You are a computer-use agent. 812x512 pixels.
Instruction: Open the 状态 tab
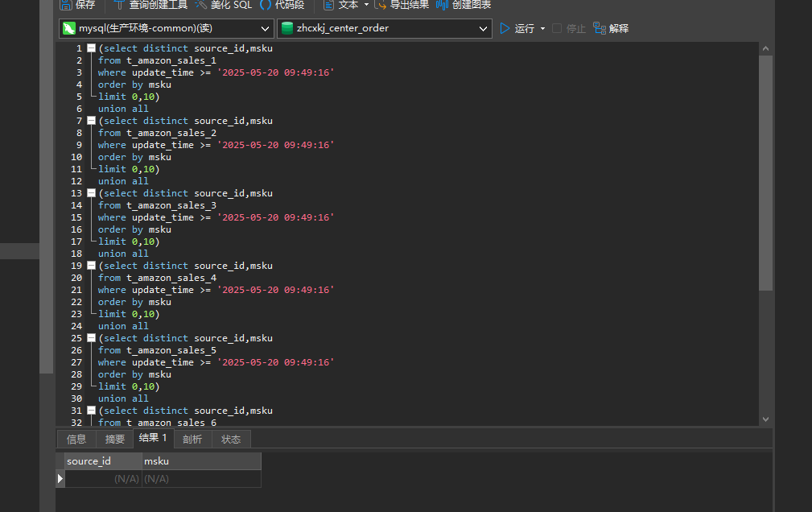click(x=231, y=440)
